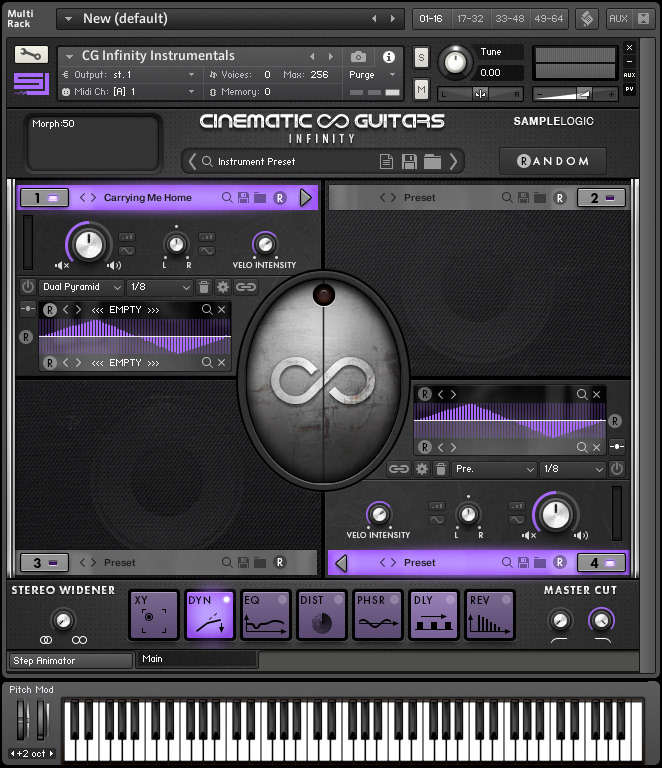Switch to 33-48 instrument page
The width and height of the screenshot is (662, 768).
pyautogui.click(x=509, y=19)
